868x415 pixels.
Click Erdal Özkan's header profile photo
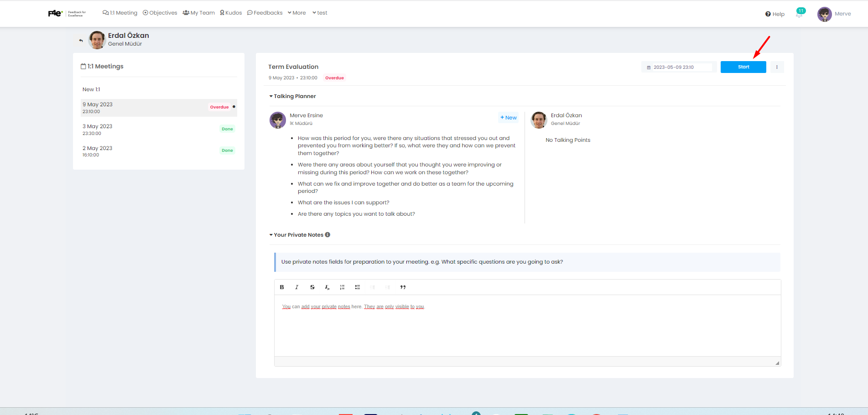tap(97, 40)
